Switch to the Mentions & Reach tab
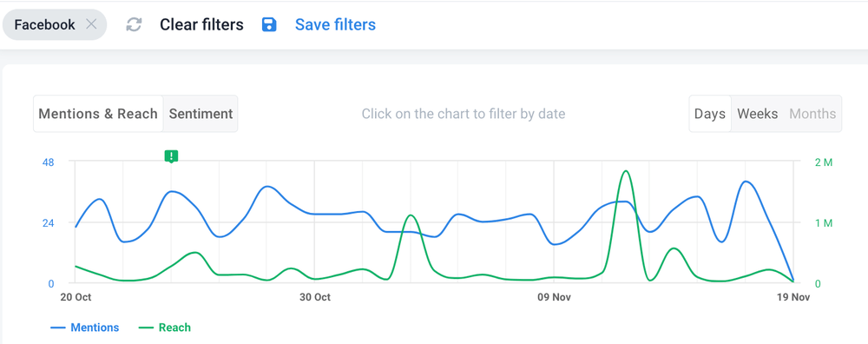The width and height of the screenshot is (868, 344). (98, 114)
